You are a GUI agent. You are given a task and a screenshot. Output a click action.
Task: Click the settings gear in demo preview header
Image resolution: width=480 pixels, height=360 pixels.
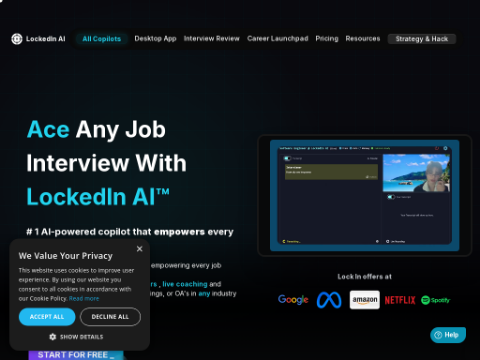[445, 148]
